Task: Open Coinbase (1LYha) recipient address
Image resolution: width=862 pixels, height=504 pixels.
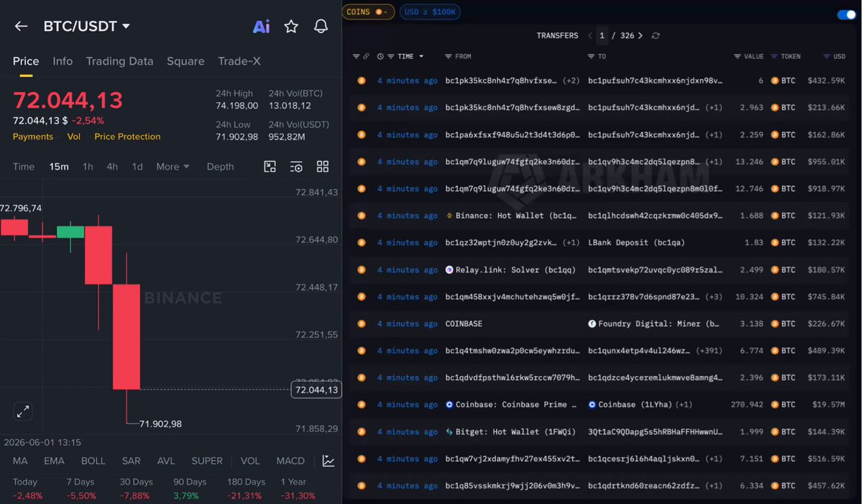Action: tap(635, 405)
